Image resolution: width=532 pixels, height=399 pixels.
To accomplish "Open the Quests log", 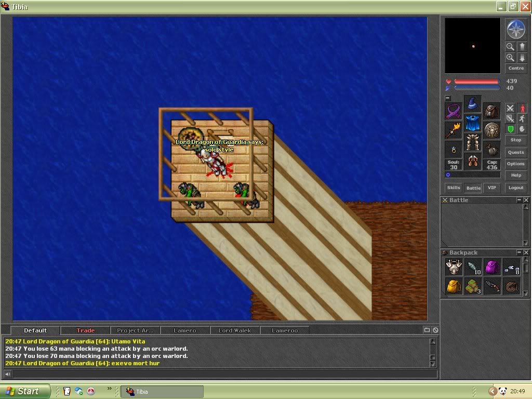I will [x=516, y=152].
